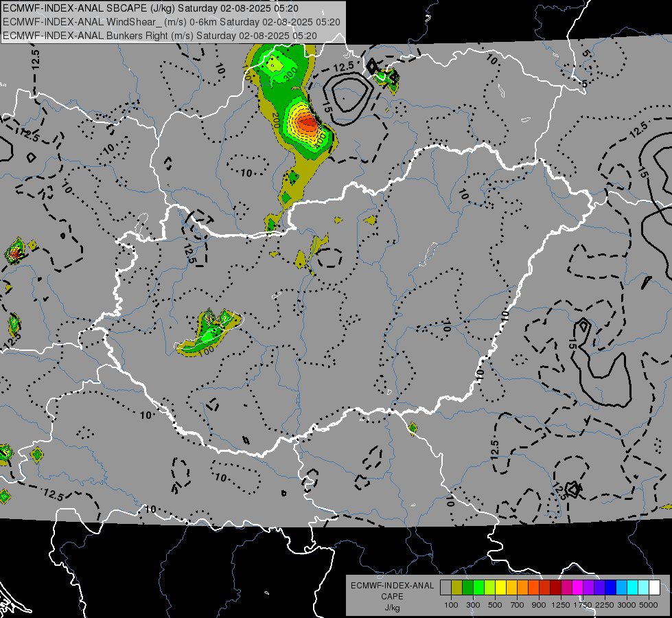The width and height of the screenshot is (672, 618).
Task: Click the WindShear 0-6km title line
Action: point(172,22)
